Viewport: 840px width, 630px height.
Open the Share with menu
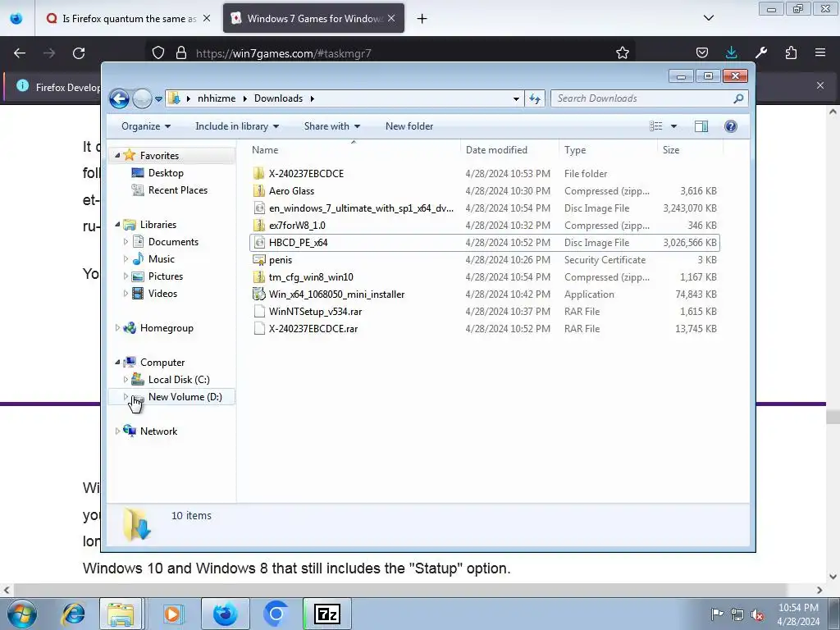(331, 126)
